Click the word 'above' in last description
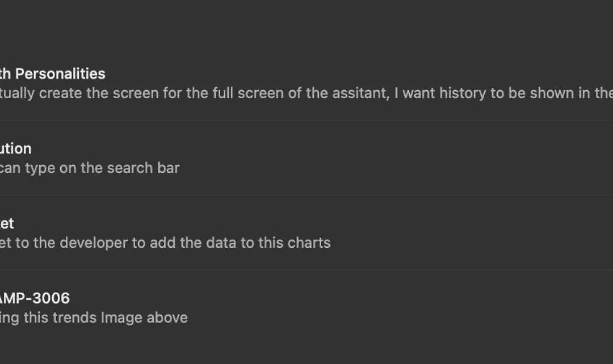This screenshot has width=613, height=364. (x=167, y=318)
